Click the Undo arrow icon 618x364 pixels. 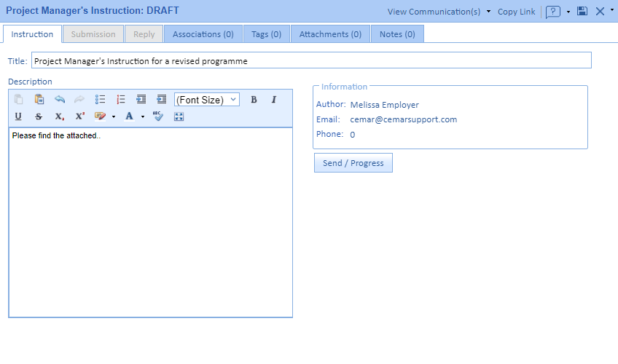[60, 100]
